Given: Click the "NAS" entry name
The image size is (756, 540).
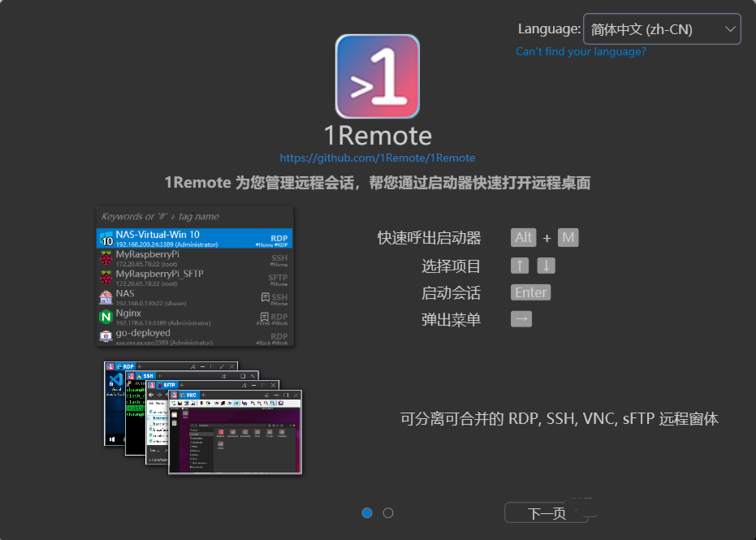Looking at the screenshot, I should (x=125, y=293).
